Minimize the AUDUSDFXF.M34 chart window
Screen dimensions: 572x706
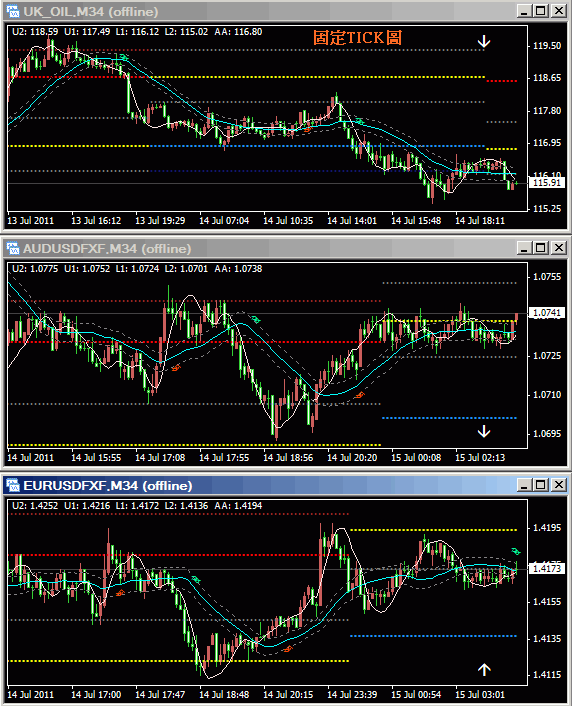point(523,248)
